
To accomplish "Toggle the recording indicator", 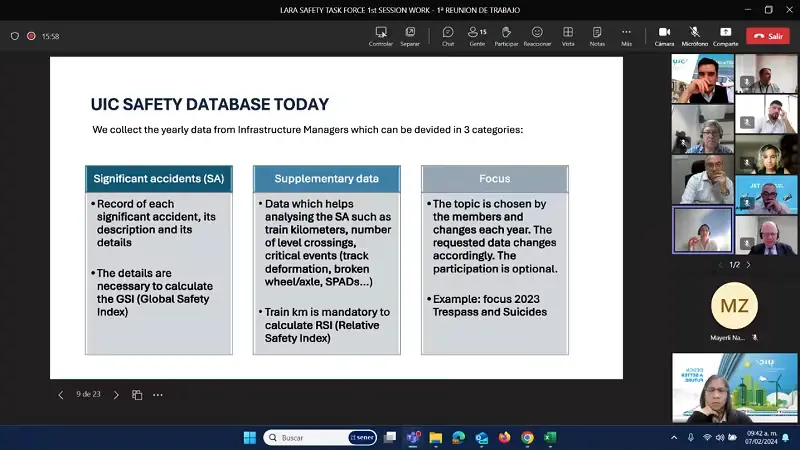I will [x=31, y=36].
